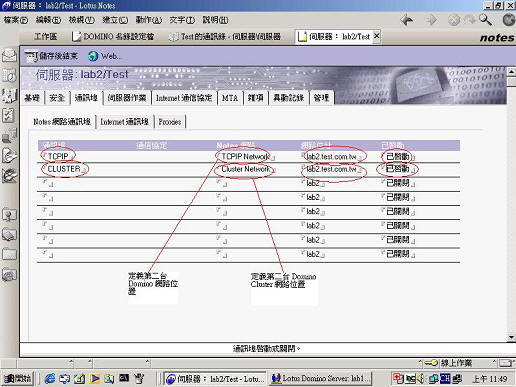Select the Internet 通信協定 tab

[x=184, y=98]
